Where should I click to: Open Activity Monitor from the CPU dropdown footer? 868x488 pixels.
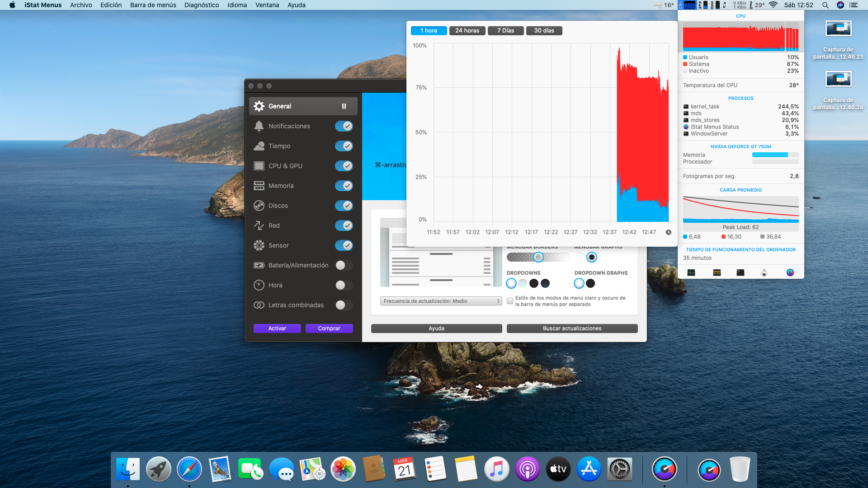[691, 272]
